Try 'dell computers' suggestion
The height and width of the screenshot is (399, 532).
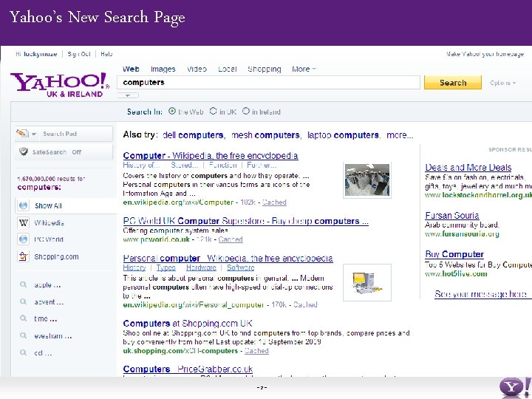click(x=193, y=135)
